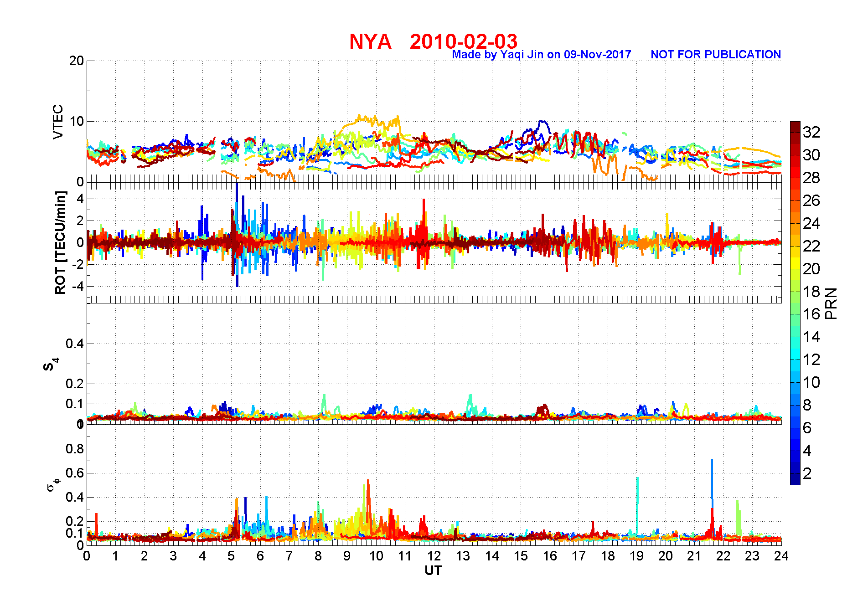Click the colorbar tick label 4

807,451
